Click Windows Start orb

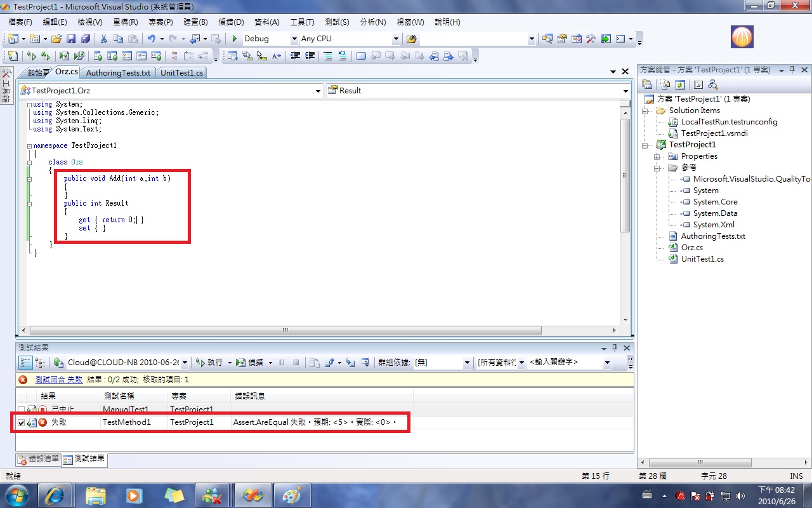click(17, 495)
